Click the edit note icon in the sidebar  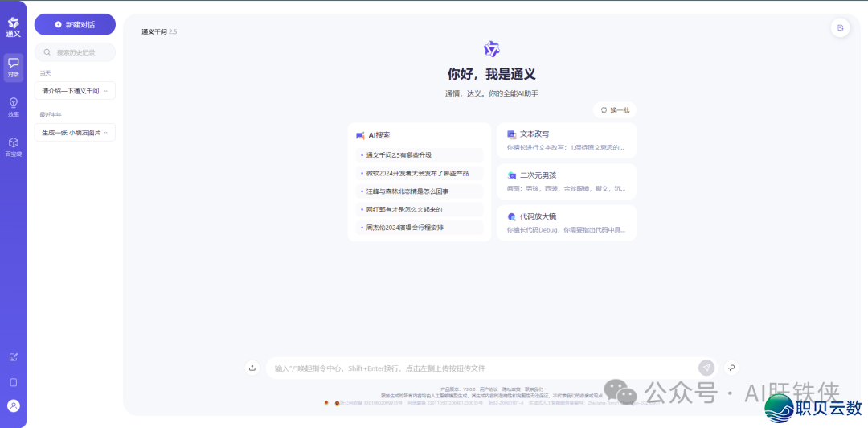coord(14,356)
